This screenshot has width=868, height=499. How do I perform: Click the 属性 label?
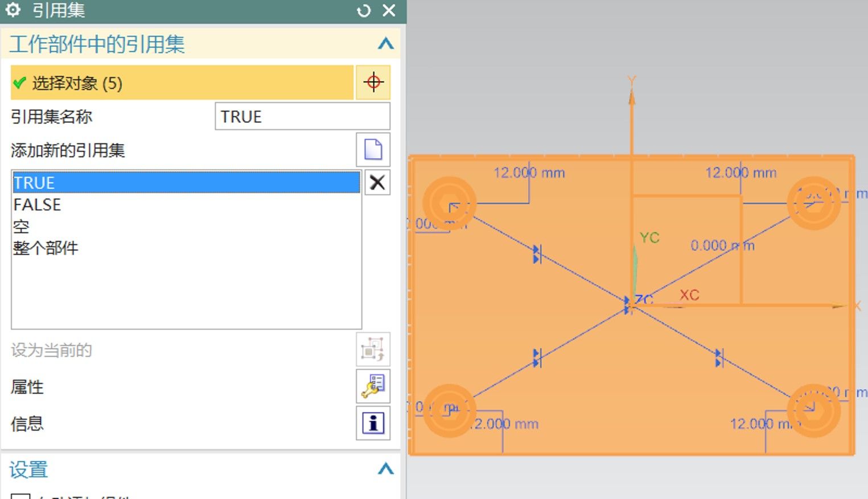[27, 387]
